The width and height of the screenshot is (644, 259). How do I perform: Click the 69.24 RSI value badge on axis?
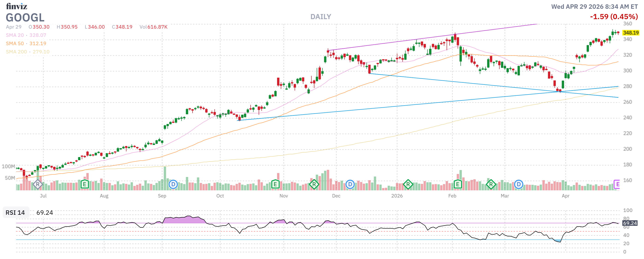[630, 223]
